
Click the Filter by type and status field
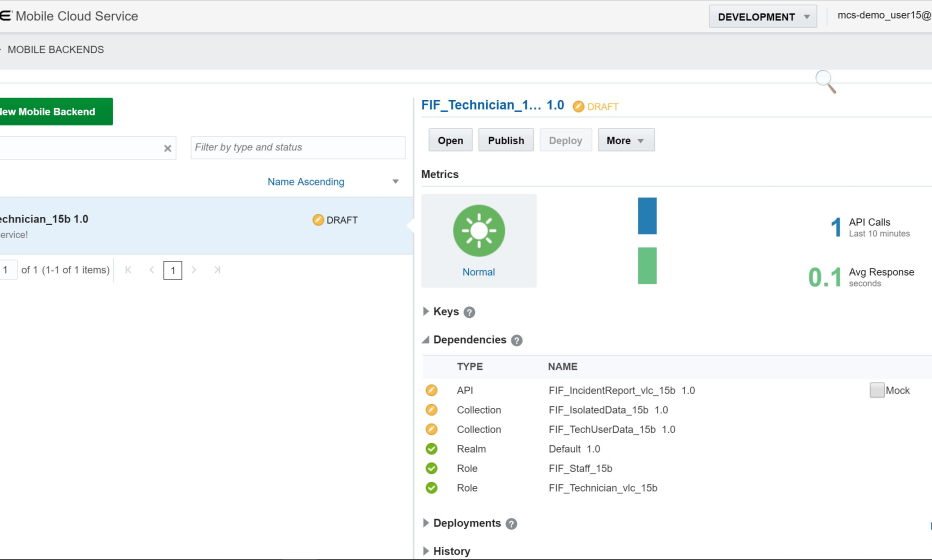298,148
